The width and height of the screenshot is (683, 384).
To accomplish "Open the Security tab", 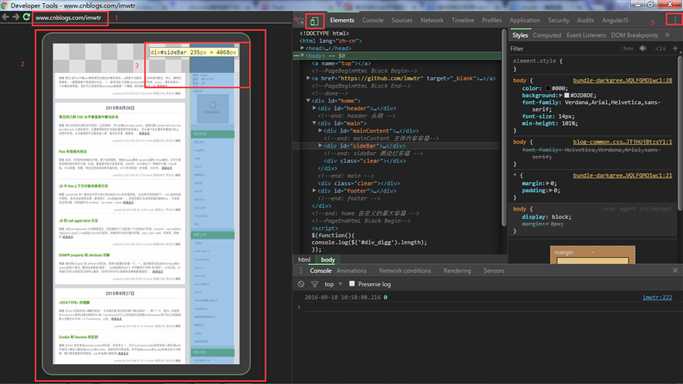I will [x=558, y=20].
